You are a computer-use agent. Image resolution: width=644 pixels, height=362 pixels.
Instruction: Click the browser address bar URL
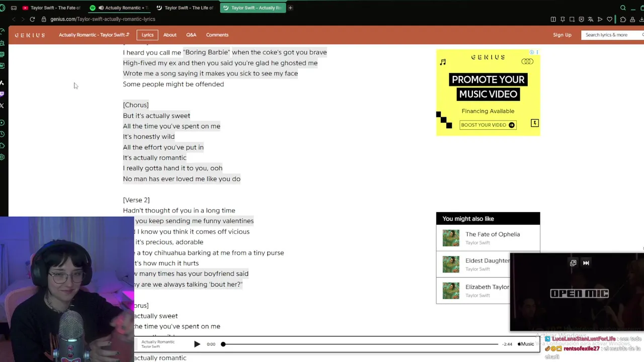pos(103,19)
